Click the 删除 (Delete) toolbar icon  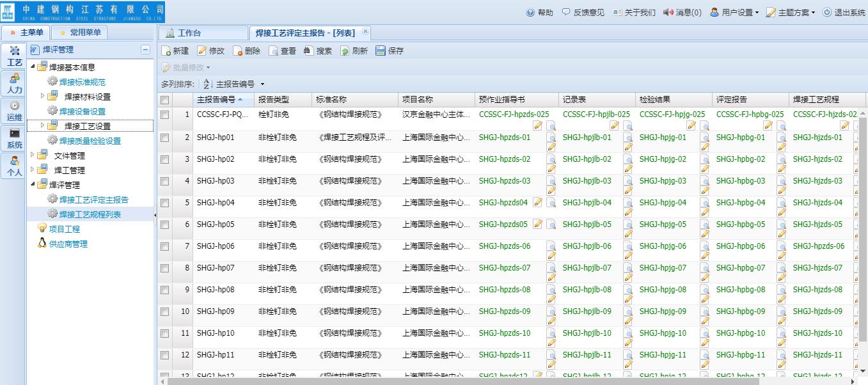238,51
